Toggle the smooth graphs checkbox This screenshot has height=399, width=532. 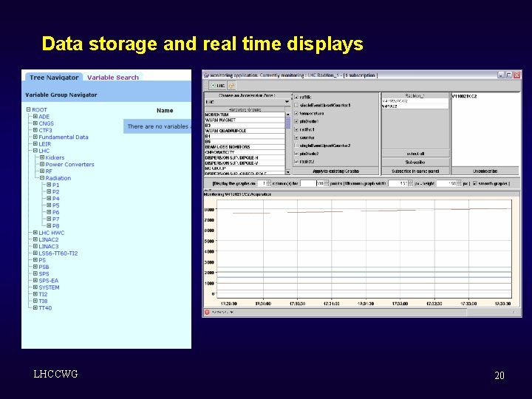point(475,183)
